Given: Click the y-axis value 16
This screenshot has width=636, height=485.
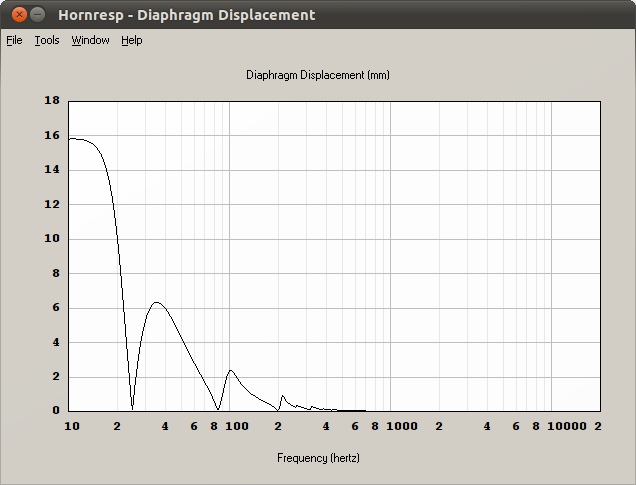Looking at the screenshot, I should pos(52,135).
